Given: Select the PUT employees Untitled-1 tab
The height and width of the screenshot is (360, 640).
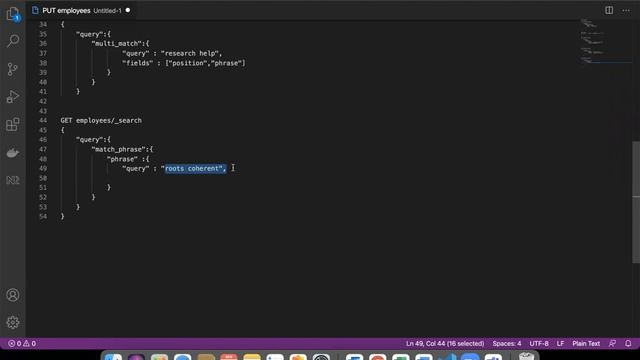Looking at the screenshot, I should [81, 11].
